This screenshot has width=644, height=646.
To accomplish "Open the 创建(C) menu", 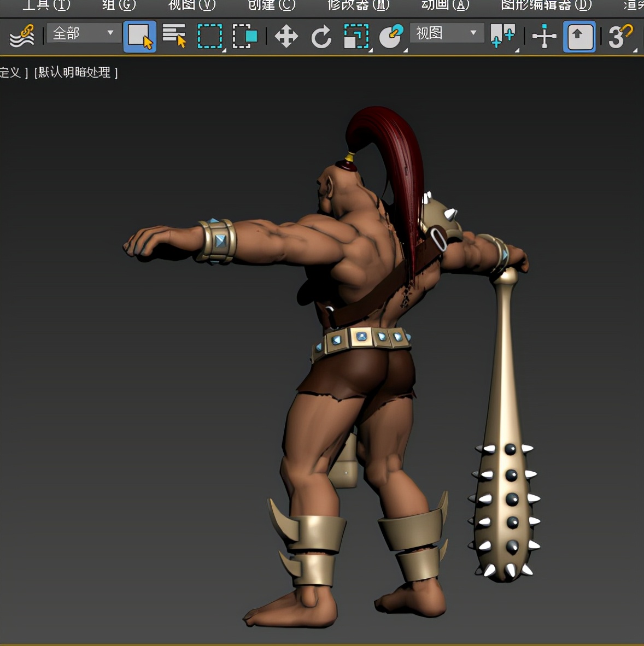I will [271, 5].
